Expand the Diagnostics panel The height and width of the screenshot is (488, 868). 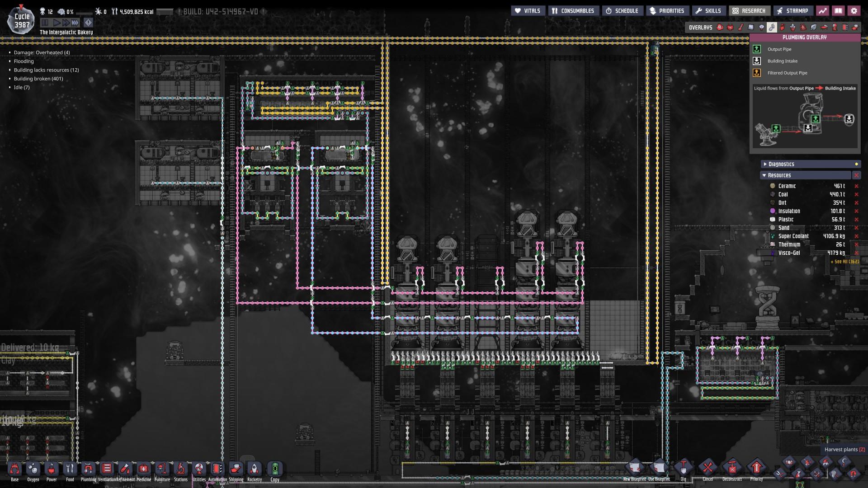[x=781, y=164]
